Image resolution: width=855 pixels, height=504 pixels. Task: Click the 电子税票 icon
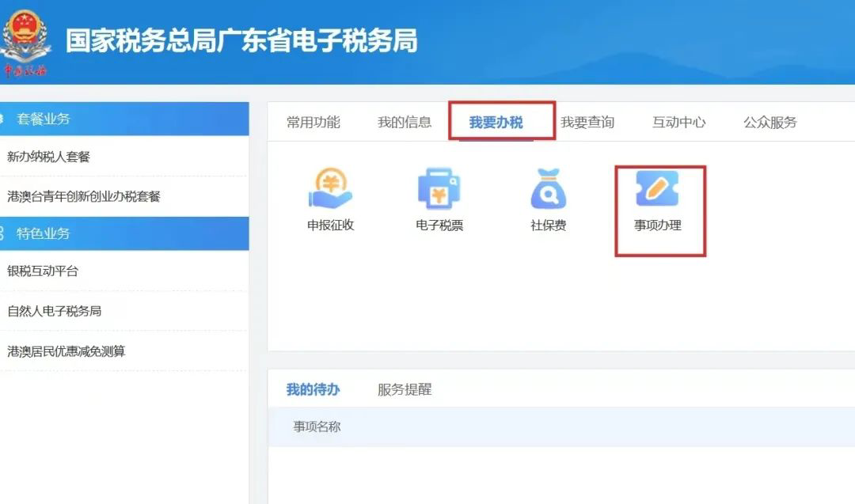439,190
